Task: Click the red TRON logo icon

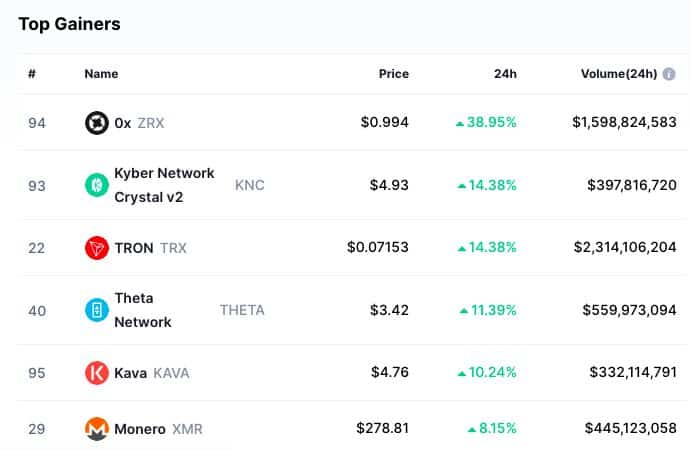Action: click(x=97, y=248)
